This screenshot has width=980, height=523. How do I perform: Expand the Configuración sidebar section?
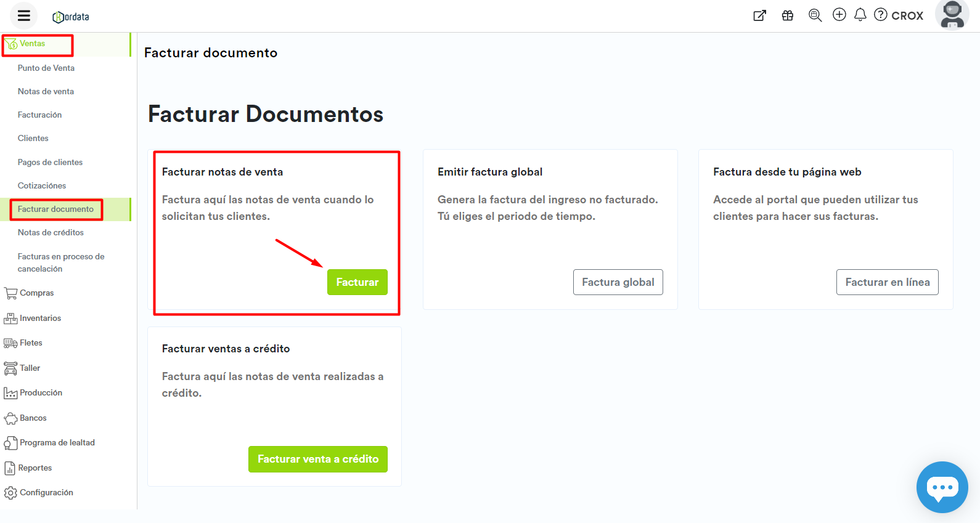click(x=46, y=493)
